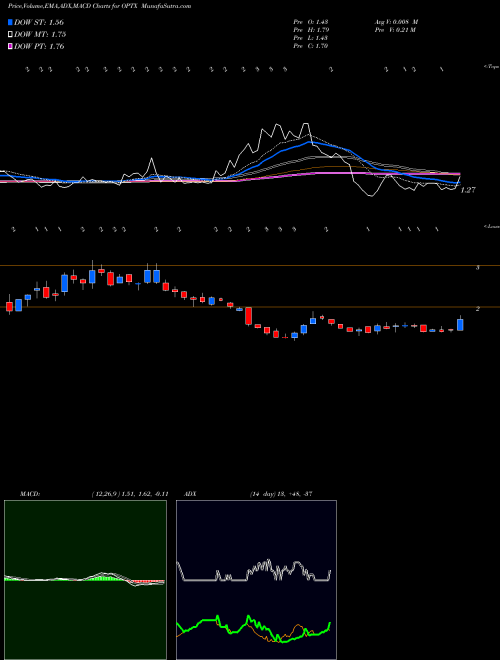500x660 pixels.
Task: Click the 'ADX' panel heading
Action: click(x=191, y=494)
